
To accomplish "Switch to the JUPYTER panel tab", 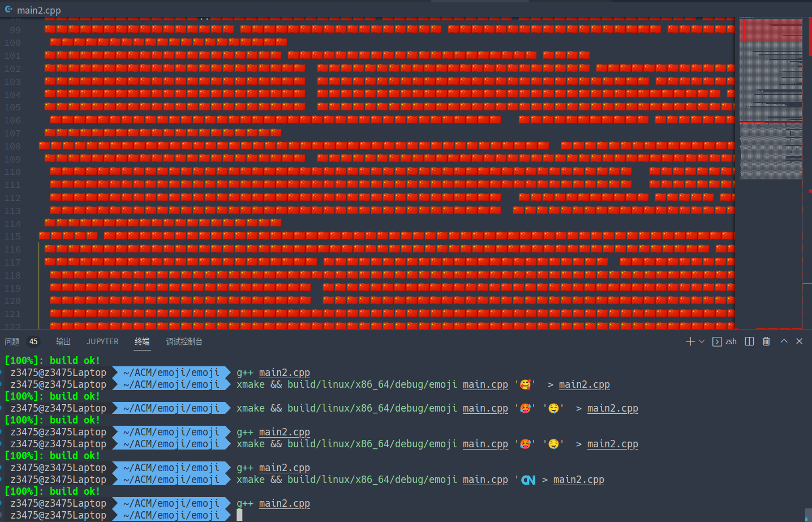I will (102, 341).
